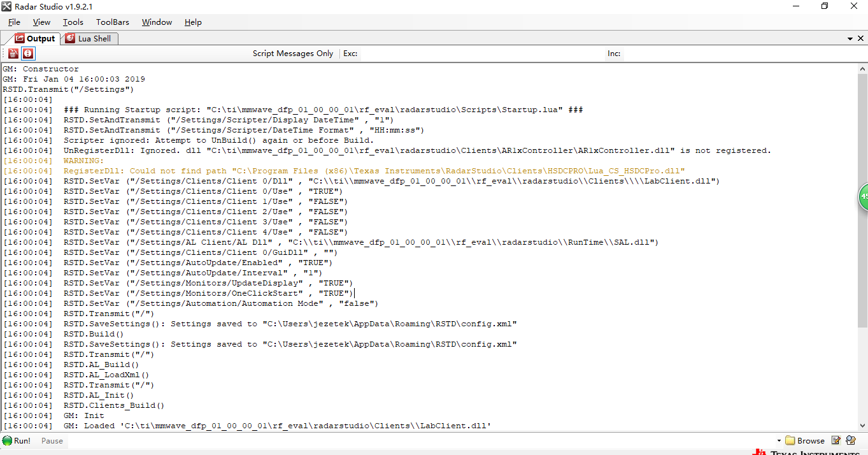Click the 'GM: Constructor' line
868x455 pixels.
click(41, 69)
